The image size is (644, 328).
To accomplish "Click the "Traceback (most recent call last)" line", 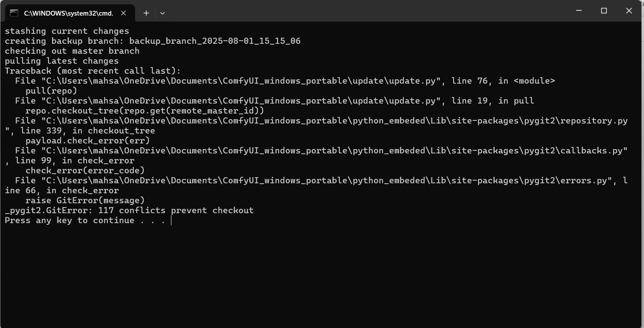I will coord(93,71).
